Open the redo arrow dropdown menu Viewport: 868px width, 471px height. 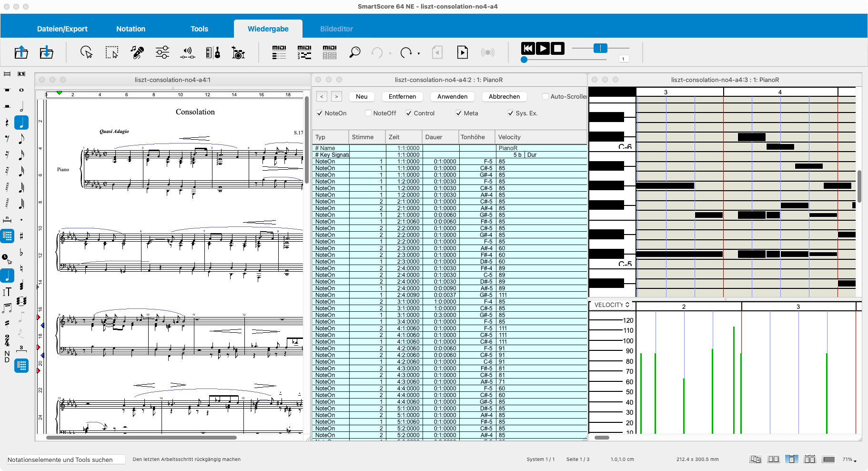(x=419, y=53)
